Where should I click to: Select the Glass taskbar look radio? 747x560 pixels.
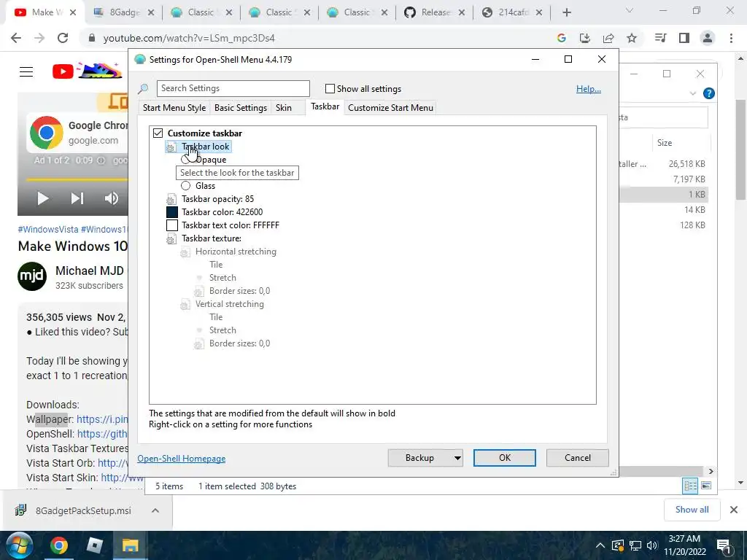coord(186,186)
